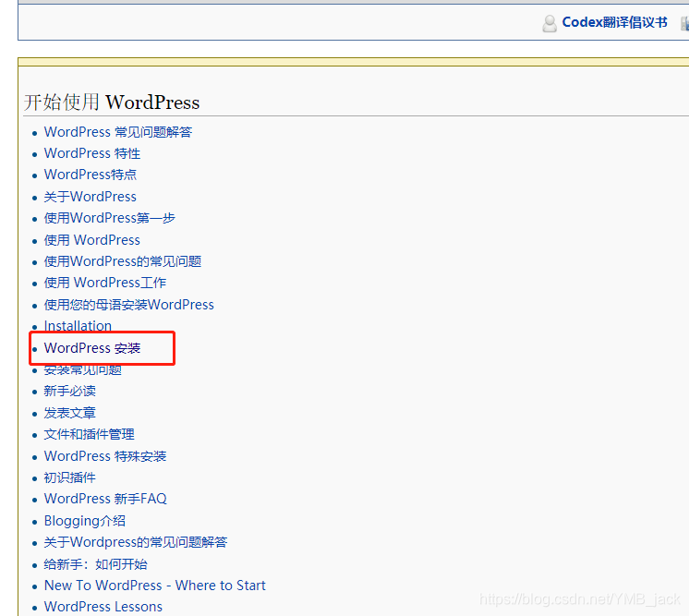
Task: Open 给新手：如何开始 link
Action: (x=95, y=564)
